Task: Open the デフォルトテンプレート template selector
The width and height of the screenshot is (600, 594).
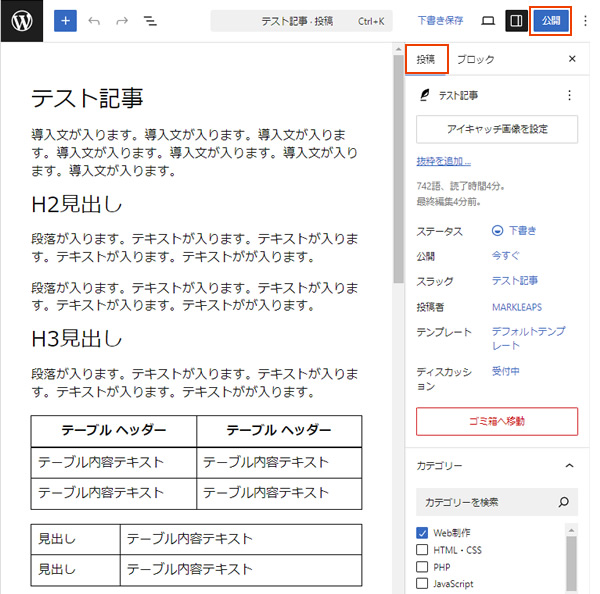Action: click(528, 338)
